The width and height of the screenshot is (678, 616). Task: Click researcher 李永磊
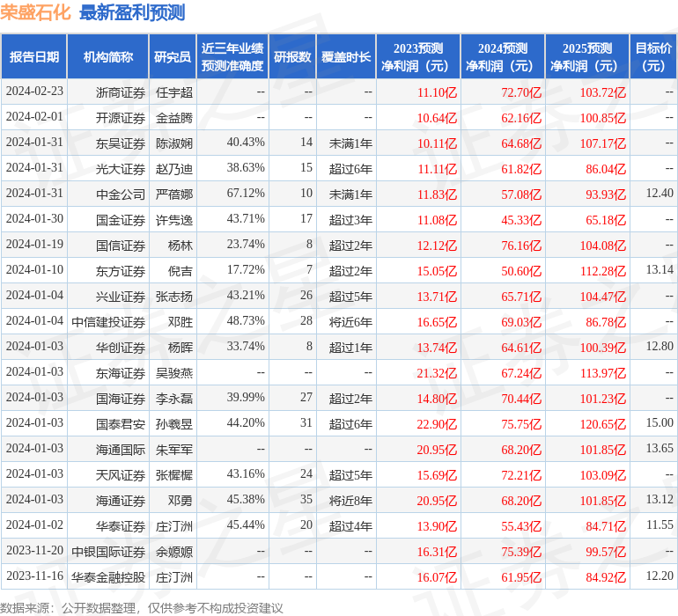173,399
